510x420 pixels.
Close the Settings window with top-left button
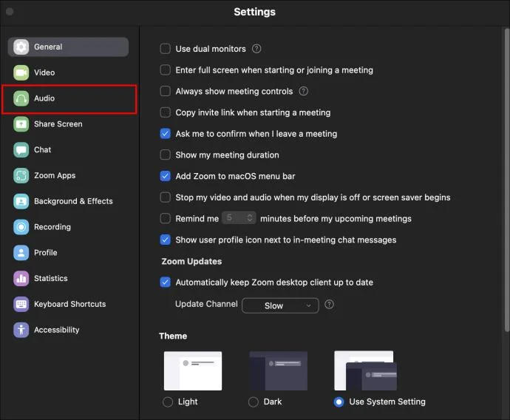[x=10, y=12]
